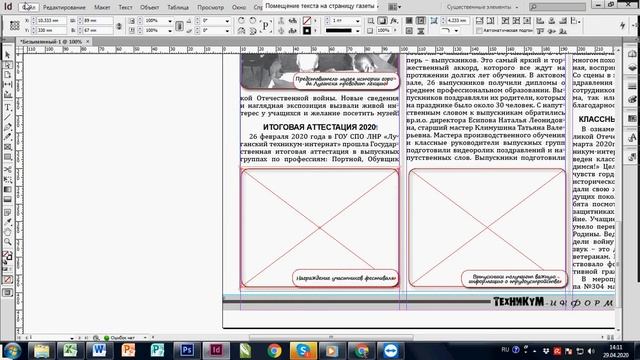Enable the auto-fit checkbox

pyautogui.click(x=480, y=31)
